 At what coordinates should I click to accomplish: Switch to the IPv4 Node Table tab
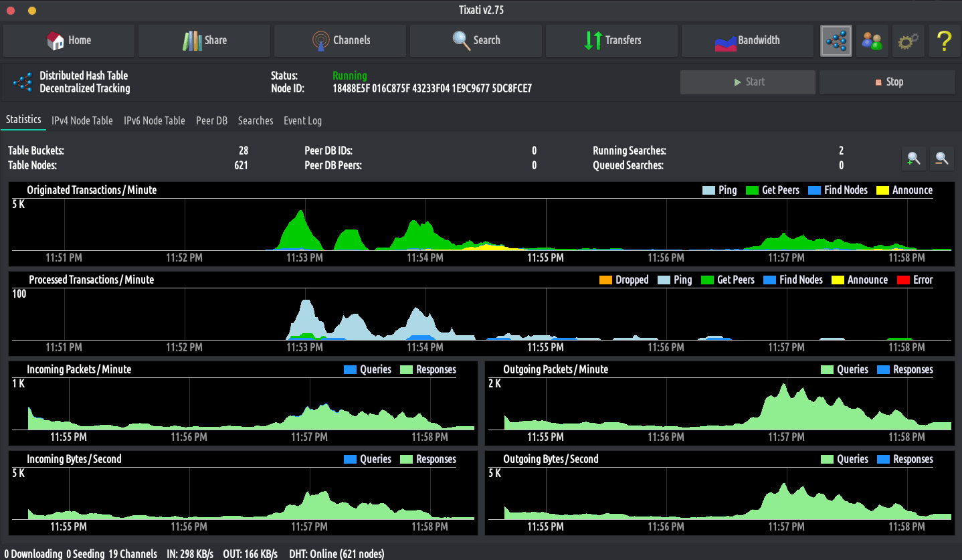click(x=82, y=120)
